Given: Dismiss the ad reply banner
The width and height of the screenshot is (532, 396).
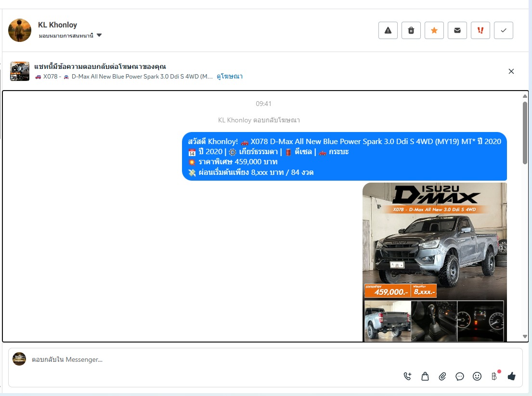Looking at the screenshot, I should coord(511,71).
